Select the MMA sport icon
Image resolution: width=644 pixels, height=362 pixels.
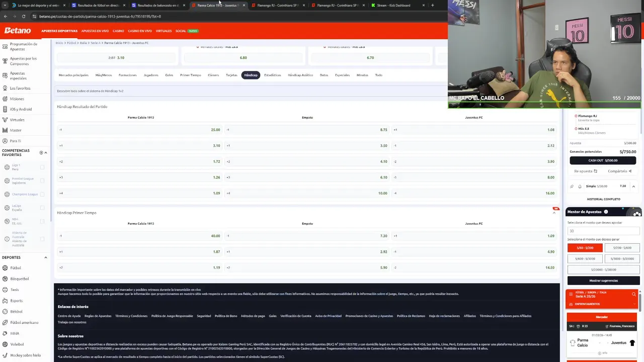[5, 333]
